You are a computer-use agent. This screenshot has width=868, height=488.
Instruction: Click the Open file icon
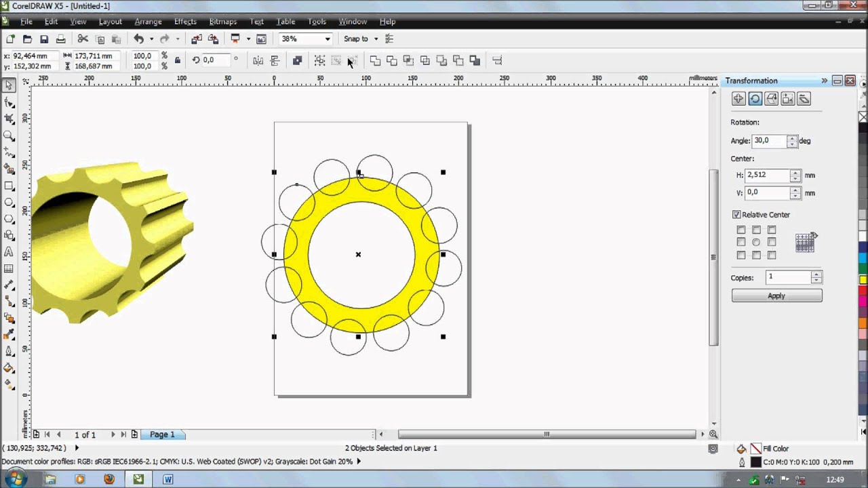[x=27, y=39]
